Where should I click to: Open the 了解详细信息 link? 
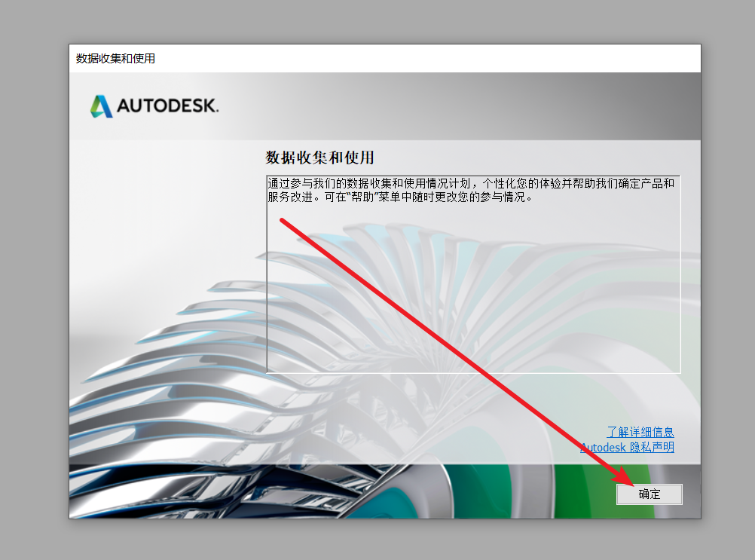pos(640,432)
